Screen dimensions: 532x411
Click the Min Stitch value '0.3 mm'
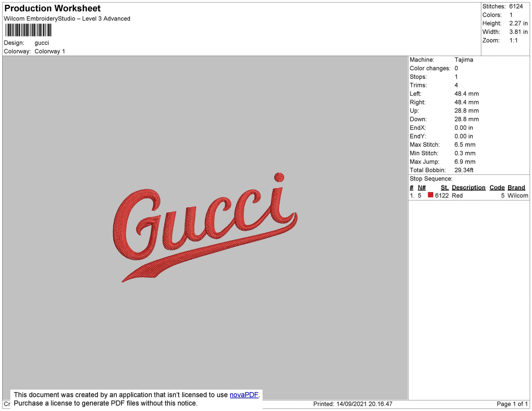[x=465, y=153]
